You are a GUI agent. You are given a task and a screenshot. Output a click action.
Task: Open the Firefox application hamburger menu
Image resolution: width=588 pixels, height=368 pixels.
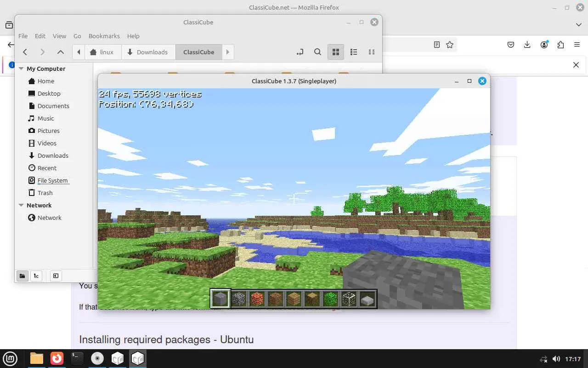577,45
